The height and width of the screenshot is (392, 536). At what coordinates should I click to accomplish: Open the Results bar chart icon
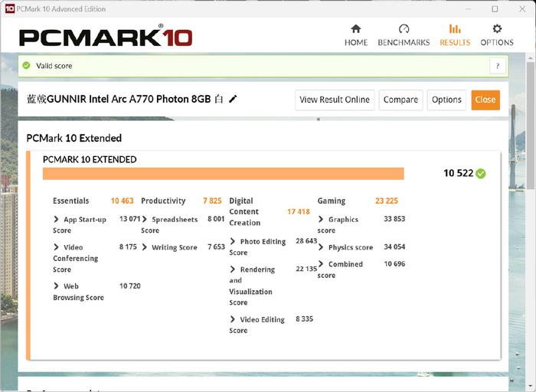(455, 28)
